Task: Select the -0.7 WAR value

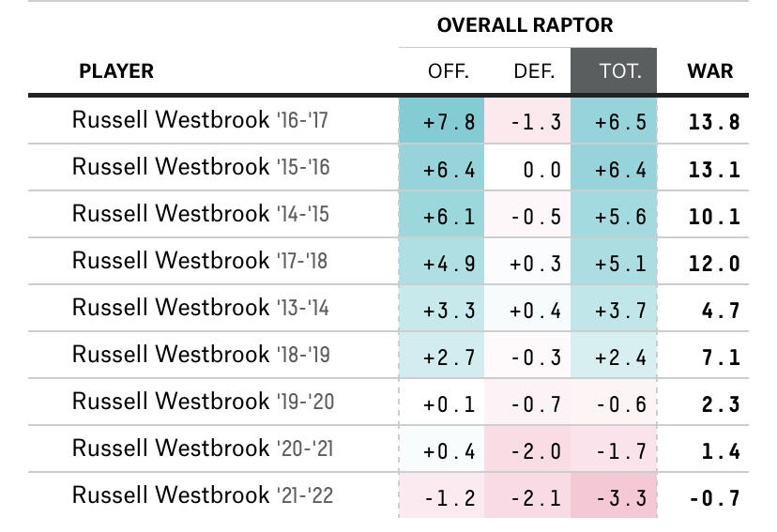Action: click(x=714, y=497)
